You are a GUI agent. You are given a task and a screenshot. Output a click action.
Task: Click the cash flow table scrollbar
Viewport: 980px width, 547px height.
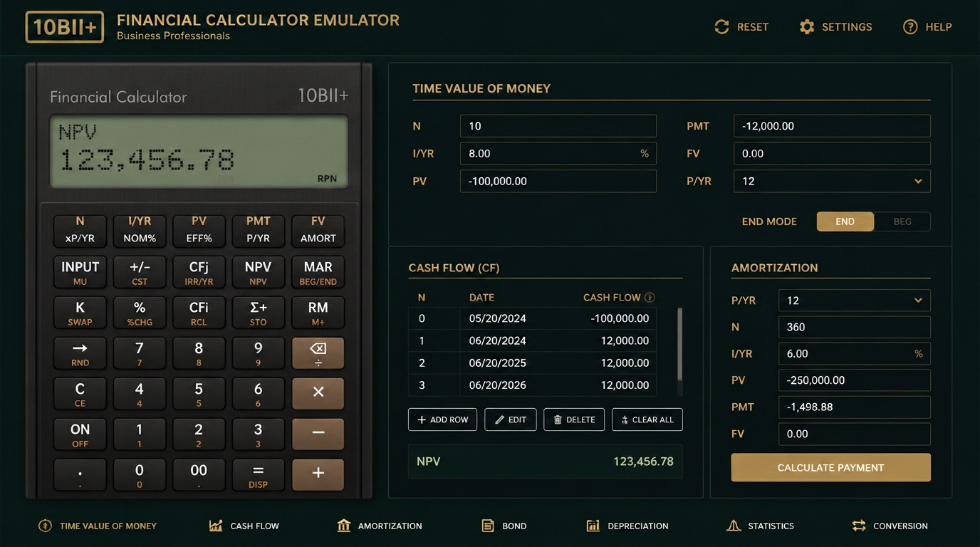pos(679,345)
